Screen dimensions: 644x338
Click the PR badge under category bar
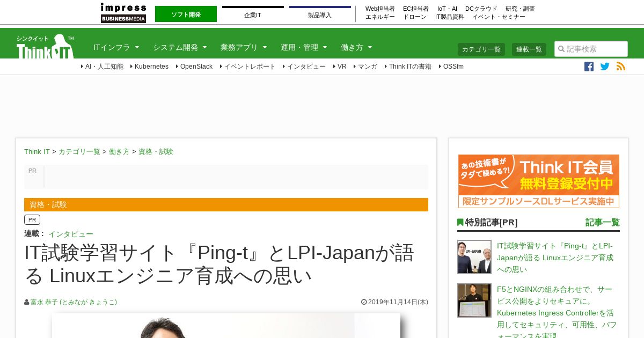click(x=32, y=219)
